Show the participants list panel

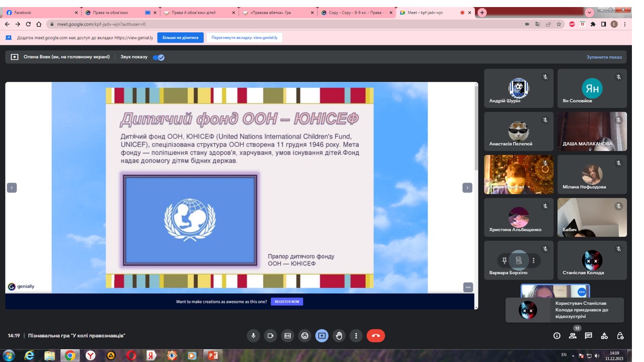coord(573,336)
